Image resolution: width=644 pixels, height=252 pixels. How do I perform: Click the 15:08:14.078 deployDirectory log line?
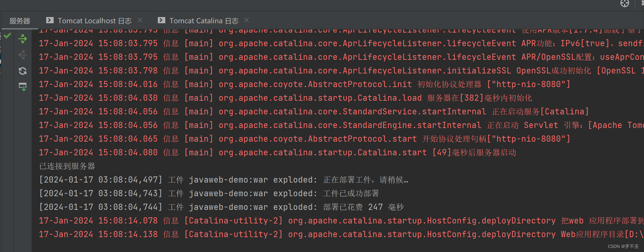coord(341,221)
